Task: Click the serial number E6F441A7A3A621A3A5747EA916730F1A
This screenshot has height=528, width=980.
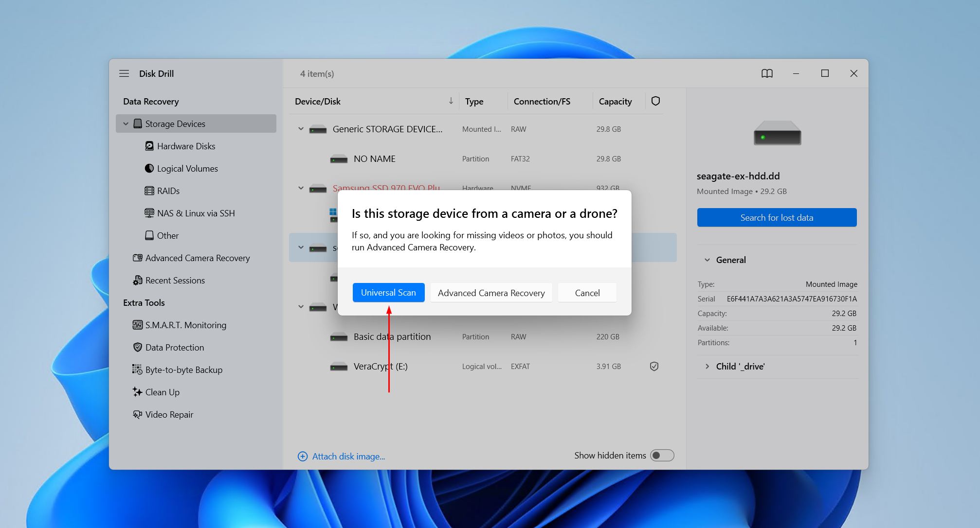Action: click(792, 299)
